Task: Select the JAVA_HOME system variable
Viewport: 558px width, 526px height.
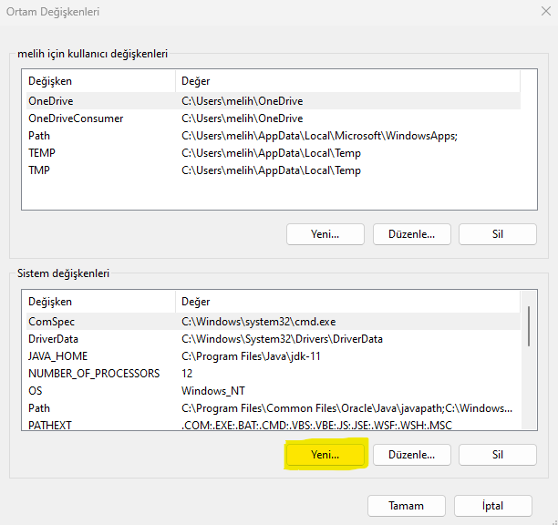Action: [273, 356]
